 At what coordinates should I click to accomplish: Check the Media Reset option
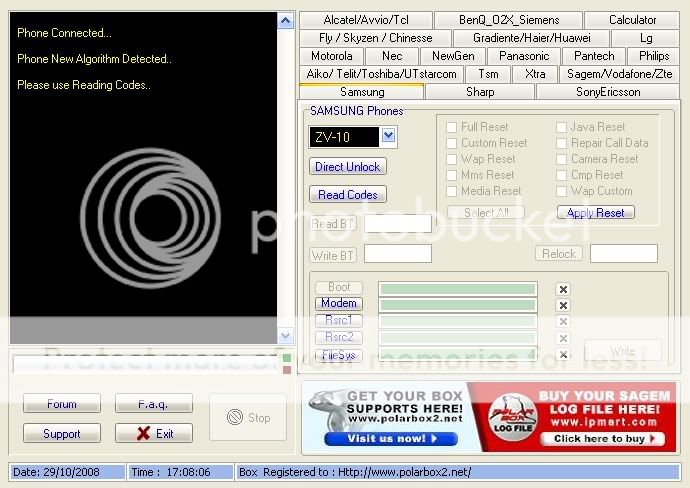pyautogui.click(x=451, y=191)
